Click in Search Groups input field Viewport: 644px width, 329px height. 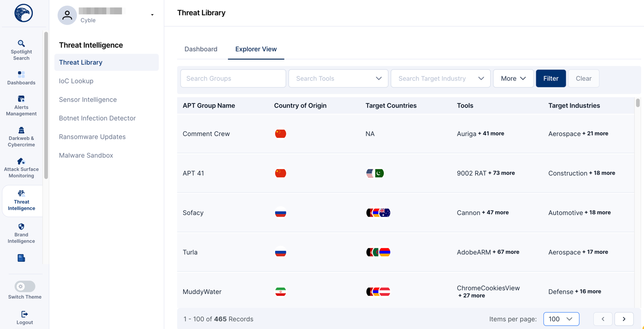[x=233, y=78]
